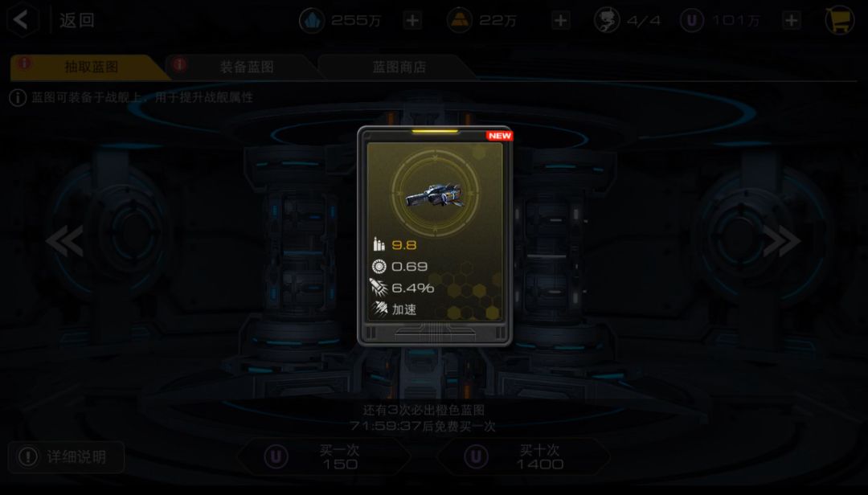Switch to the 抽取蓝图 tab
868x495 pixels.
click(90, 67)
